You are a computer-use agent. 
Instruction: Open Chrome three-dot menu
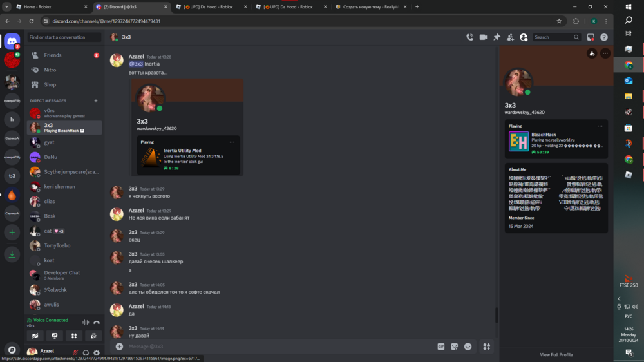(606, 21)
